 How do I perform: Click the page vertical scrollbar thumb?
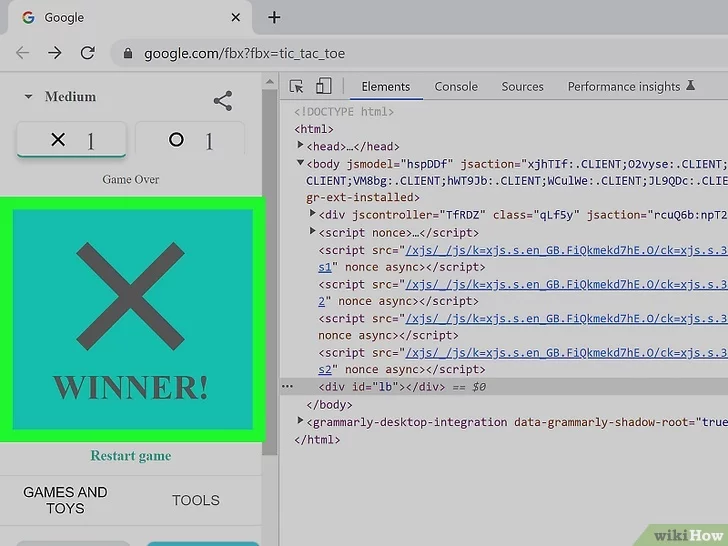pos(270,272)
